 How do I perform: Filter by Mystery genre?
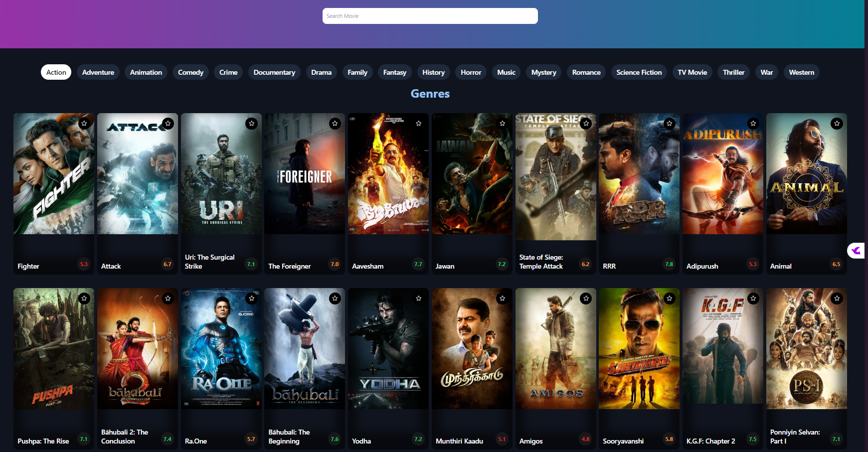[x=544, y=72]
